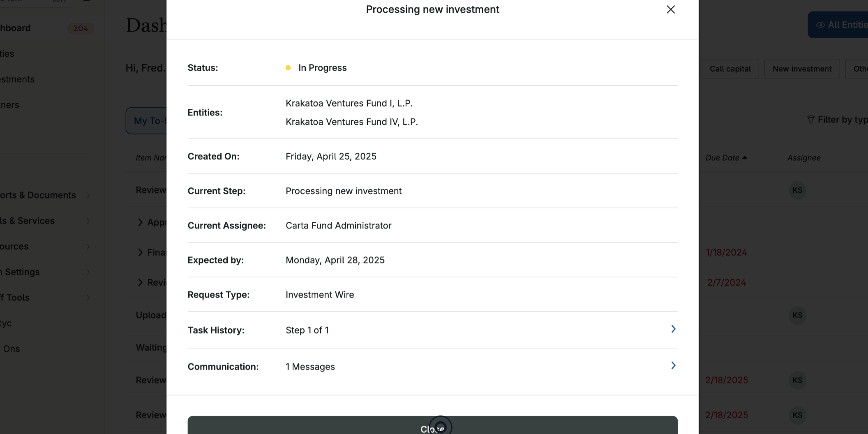Click the In Progress status indicator dot
868x434 pixels.
pos(289,67)
